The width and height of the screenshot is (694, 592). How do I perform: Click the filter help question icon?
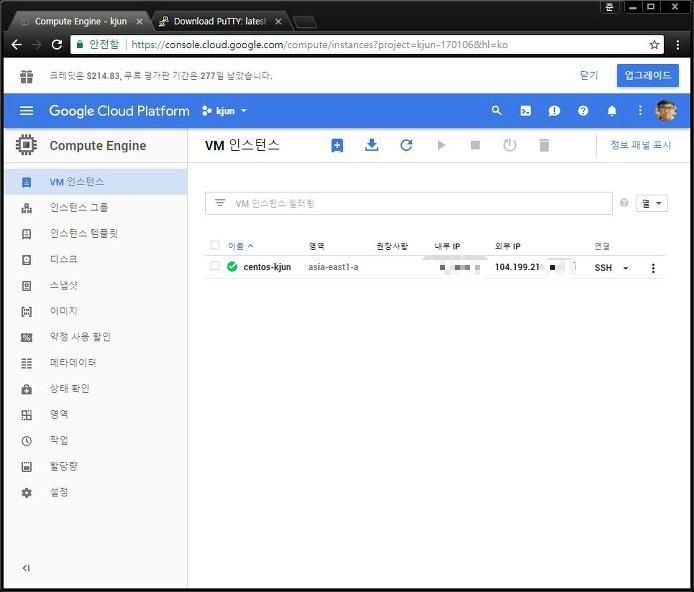tap(624, 203)
